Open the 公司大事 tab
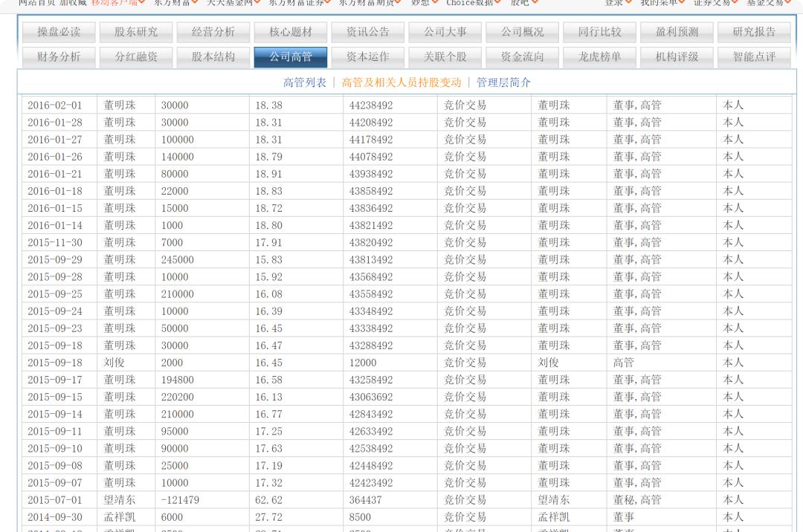Screen dimensions: 803x532 click(445, 32)
